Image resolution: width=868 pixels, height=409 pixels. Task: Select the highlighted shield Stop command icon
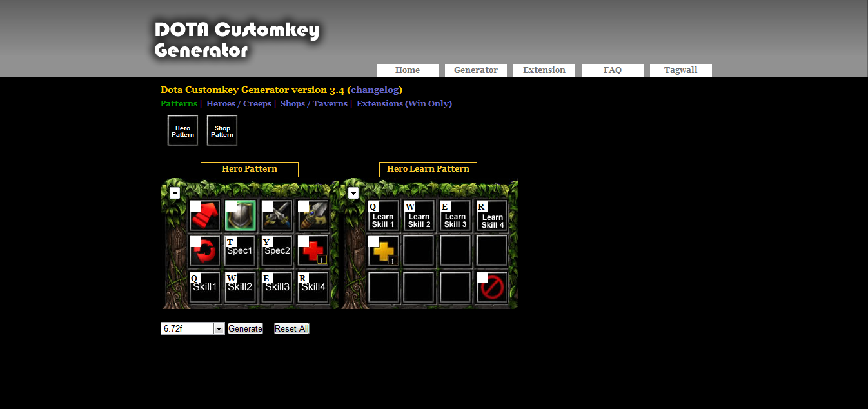241,215
